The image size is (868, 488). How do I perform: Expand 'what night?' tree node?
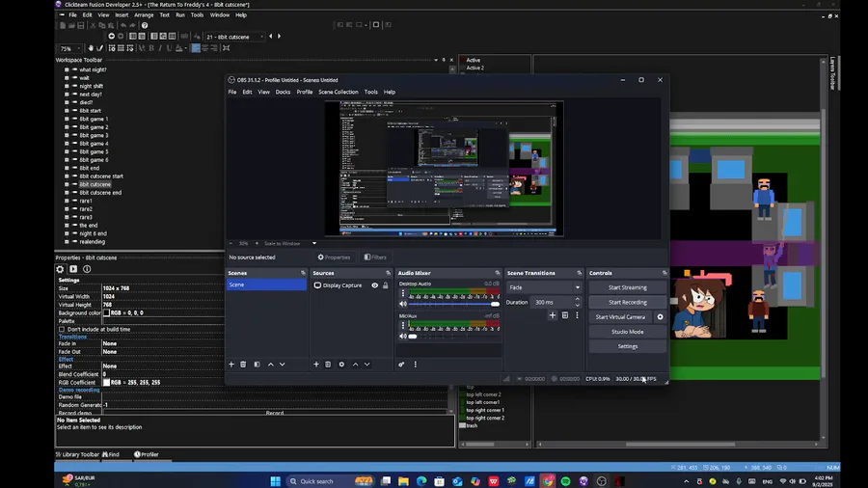click(67, 69)
